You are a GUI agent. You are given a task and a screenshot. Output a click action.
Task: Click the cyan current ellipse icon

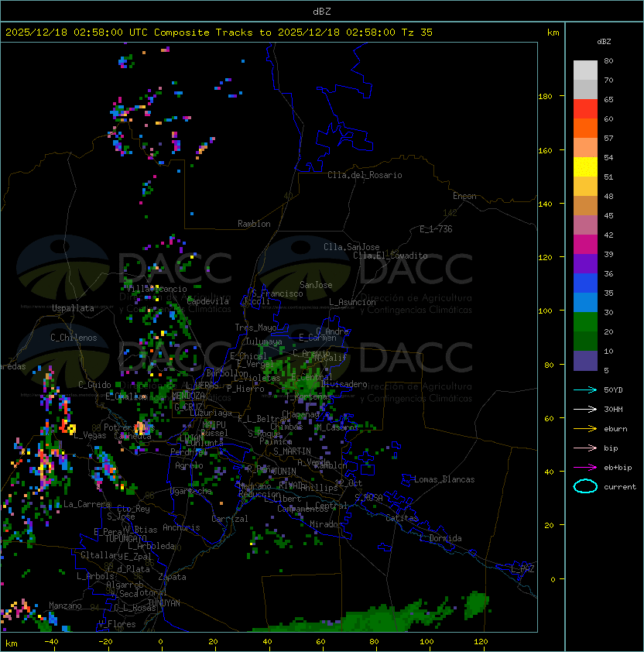585,486
